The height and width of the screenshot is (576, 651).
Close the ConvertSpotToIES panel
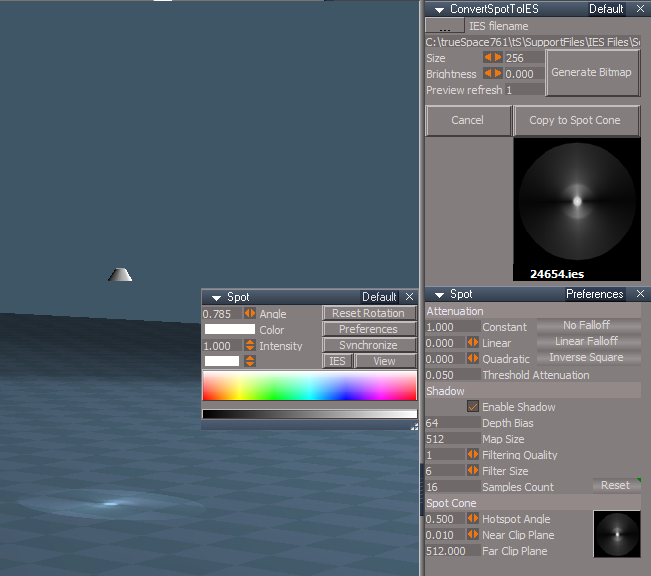pos(640,8)
